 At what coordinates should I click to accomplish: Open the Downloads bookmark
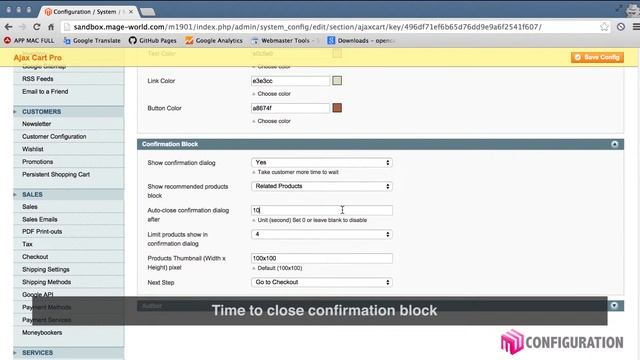[361, 40]
